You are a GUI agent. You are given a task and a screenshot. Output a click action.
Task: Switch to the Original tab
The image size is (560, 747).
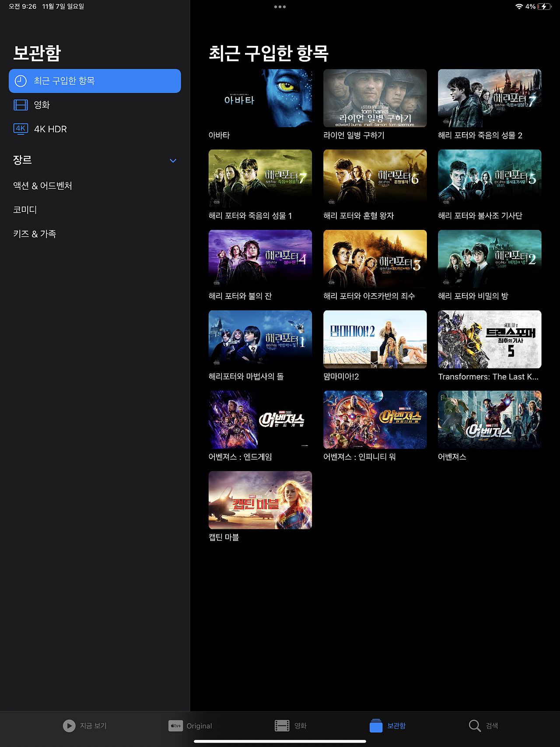[190, 726]
